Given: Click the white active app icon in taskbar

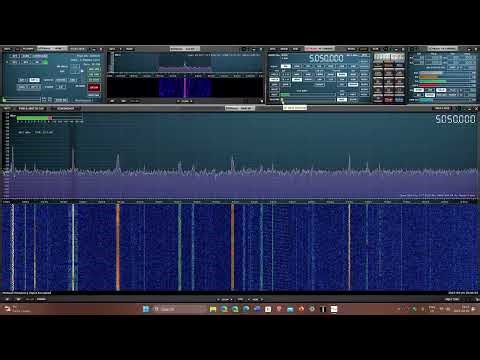Looking at the screenshot, I should pyautogui.click(x=334, y=309).
